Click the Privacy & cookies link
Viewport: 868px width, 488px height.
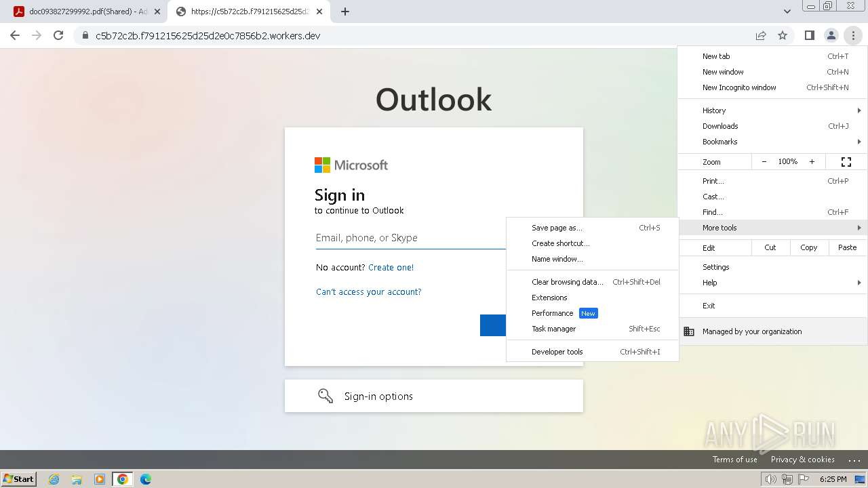click(x=802, y=460)
